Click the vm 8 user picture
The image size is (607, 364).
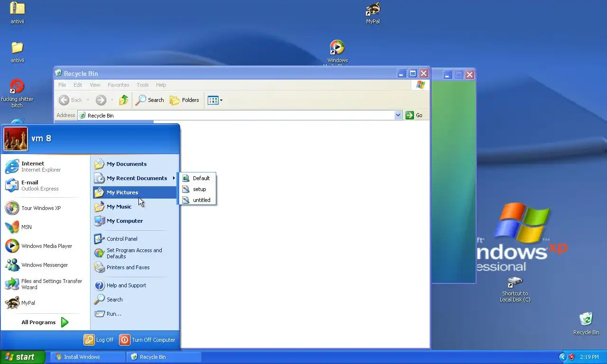[x=16, y=139]
